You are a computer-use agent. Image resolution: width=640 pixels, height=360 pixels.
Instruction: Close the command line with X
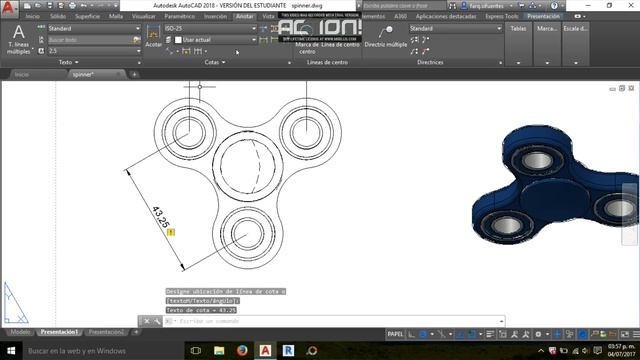coord(147,321)
